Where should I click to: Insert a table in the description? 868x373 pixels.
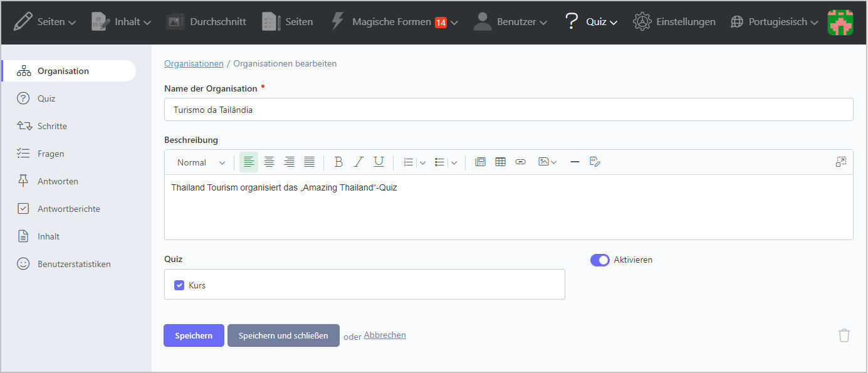tap(500, 162)
